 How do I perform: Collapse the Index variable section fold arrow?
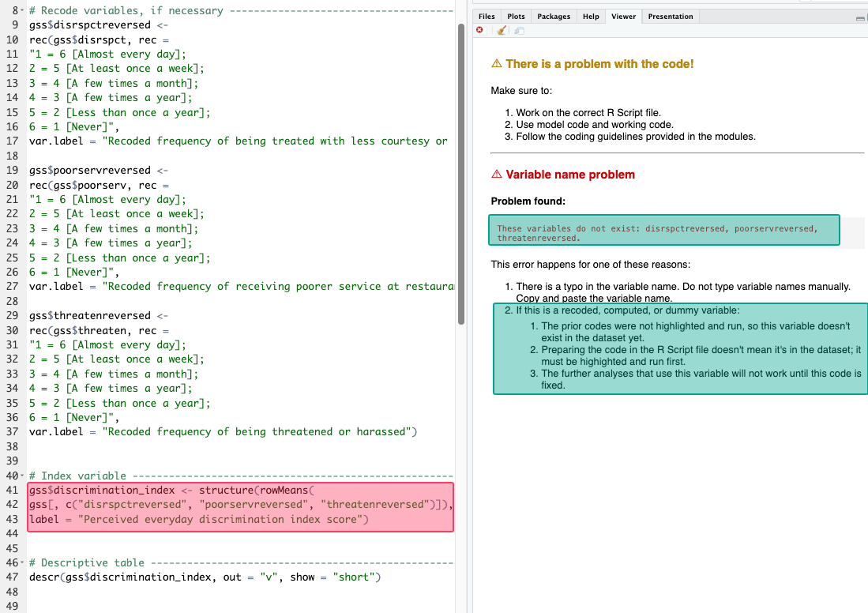coord(22,476)
